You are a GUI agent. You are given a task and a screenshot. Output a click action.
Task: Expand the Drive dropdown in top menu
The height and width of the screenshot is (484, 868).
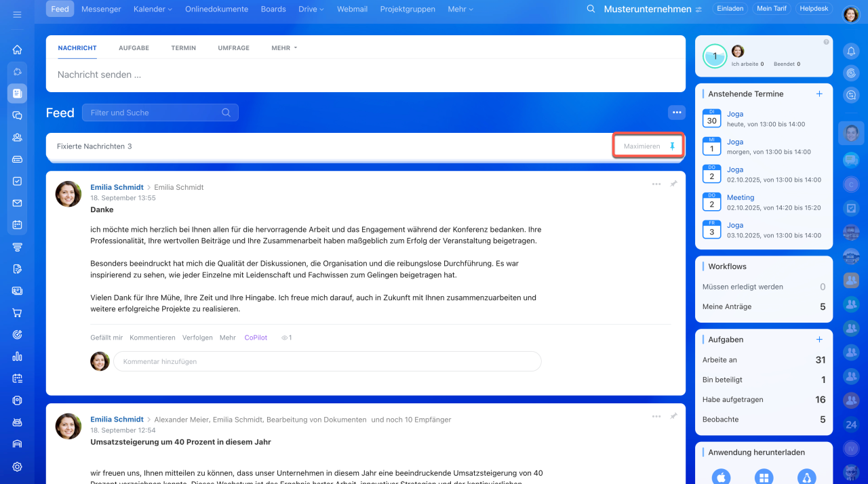[311, 9]
